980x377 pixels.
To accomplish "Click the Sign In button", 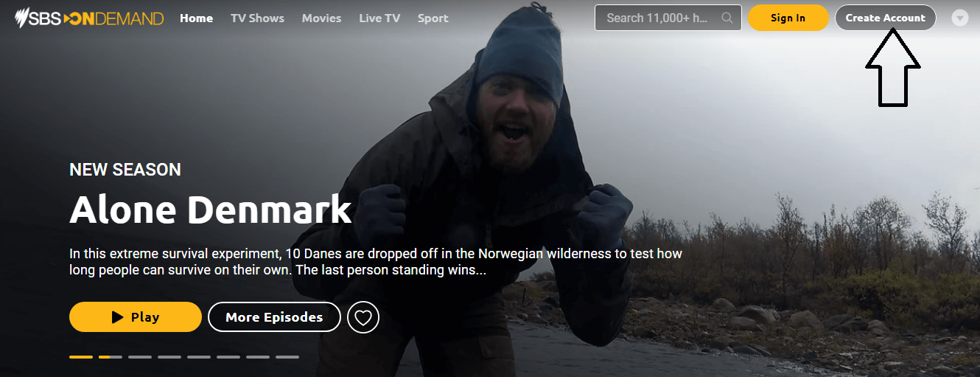I will [788, 18].
